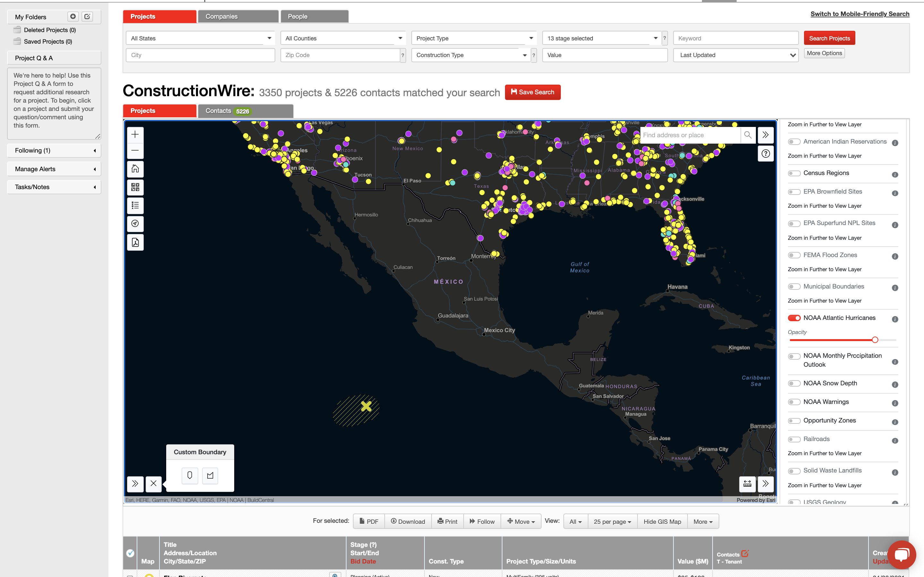
Task: Click Search Projects button
Action: coord(830,38)
